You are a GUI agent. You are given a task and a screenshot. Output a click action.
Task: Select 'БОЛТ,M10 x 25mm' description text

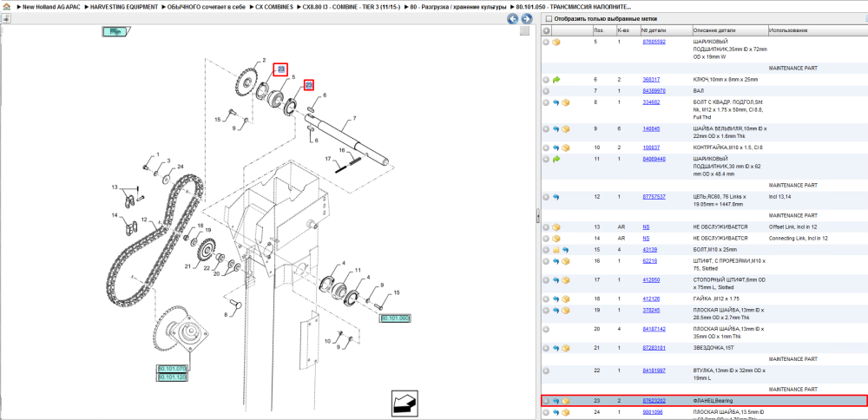pos(715,250)
